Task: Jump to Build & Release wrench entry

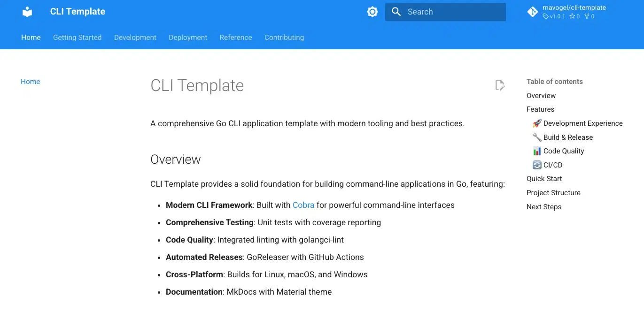Action: coord(562,137)
